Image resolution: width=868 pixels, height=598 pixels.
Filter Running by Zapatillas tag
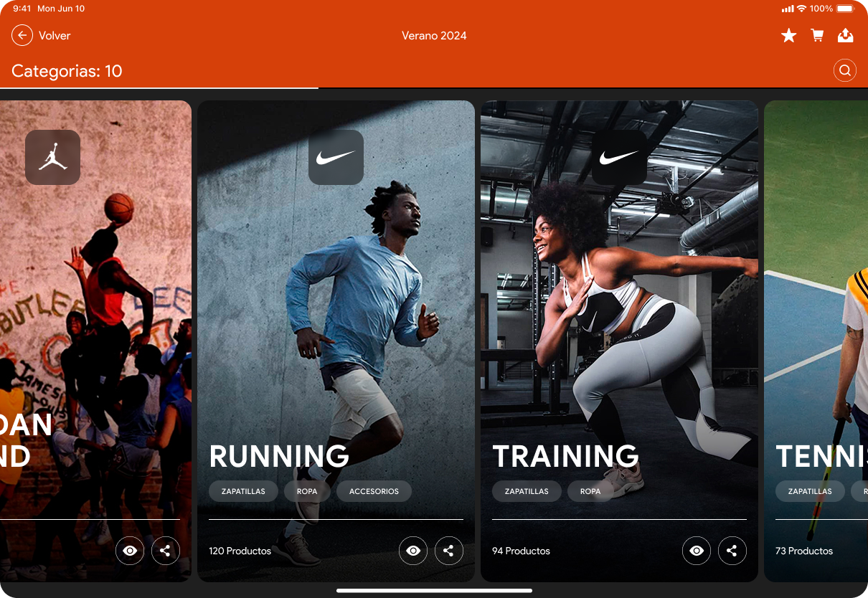tap(243, 491)
